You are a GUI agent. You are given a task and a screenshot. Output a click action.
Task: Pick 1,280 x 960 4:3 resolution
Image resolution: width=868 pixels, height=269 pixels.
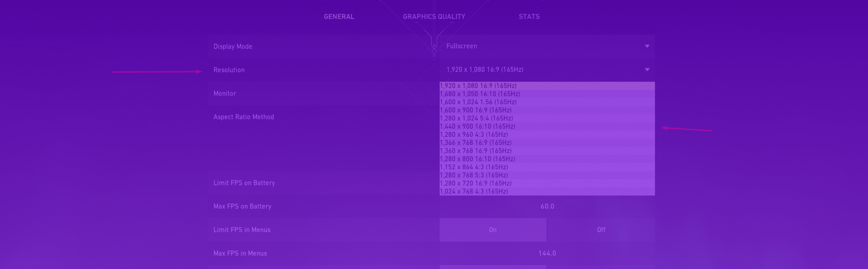tap(547, 134)
